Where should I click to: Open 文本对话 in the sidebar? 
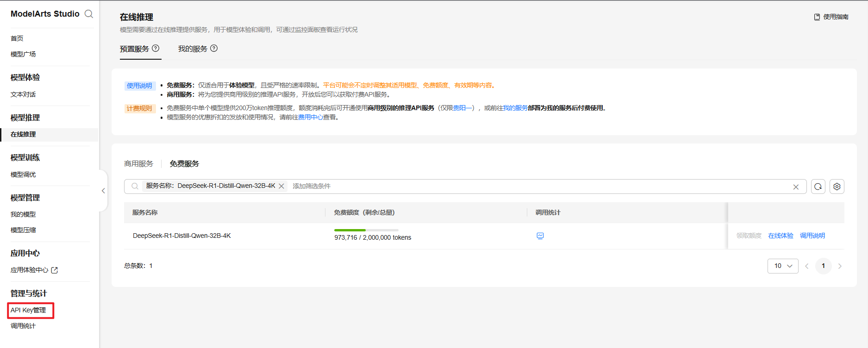point(23,94)
